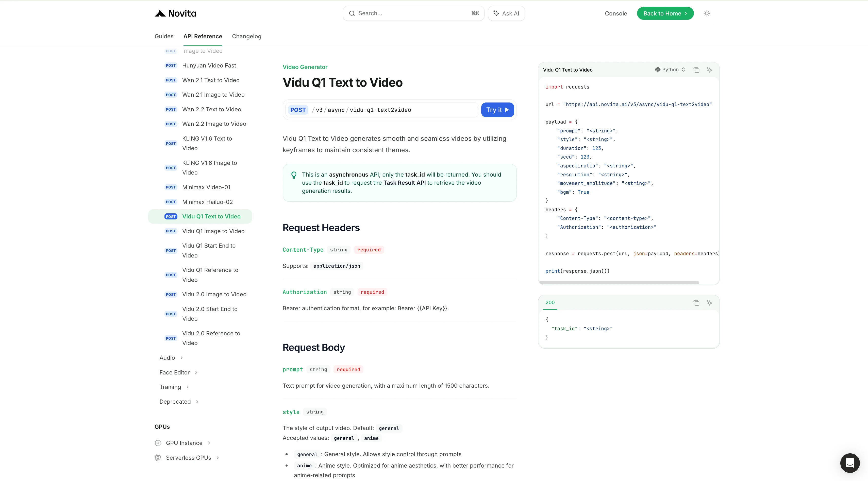Screen dimensions: 868x481
Task: Expand the Serverless GPUs group
Action: coord(217,458)
